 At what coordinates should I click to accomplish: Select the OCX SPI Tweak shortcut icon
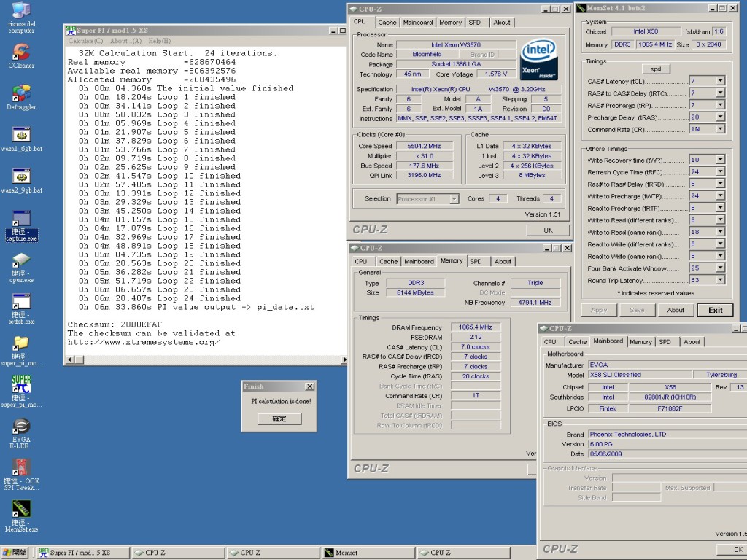point(21,475)
